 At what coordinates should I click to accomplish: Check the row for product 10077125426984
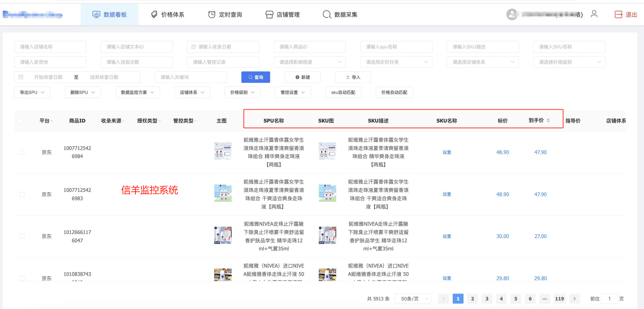point(22,152)
